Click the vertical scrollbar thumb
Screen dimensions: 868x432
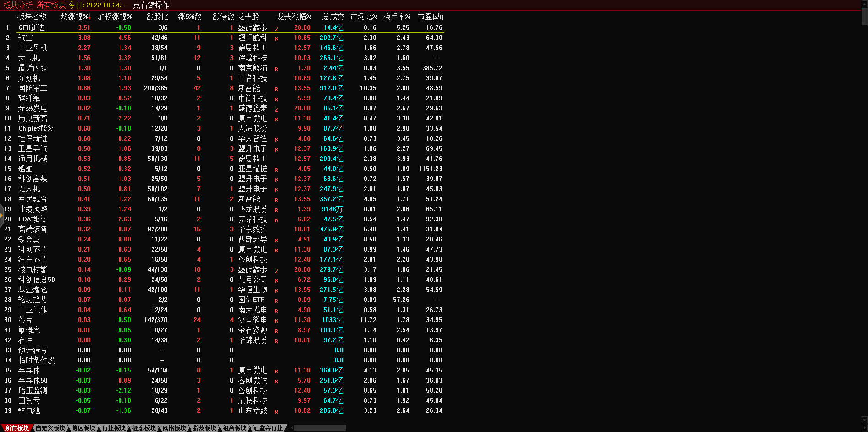click(864, 16)
